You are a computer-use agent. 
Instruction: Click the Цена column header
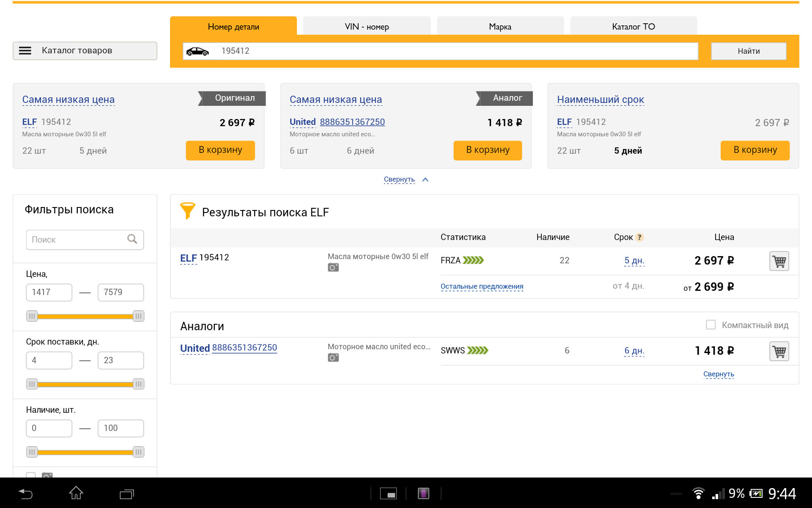click(x=724, y=237)
